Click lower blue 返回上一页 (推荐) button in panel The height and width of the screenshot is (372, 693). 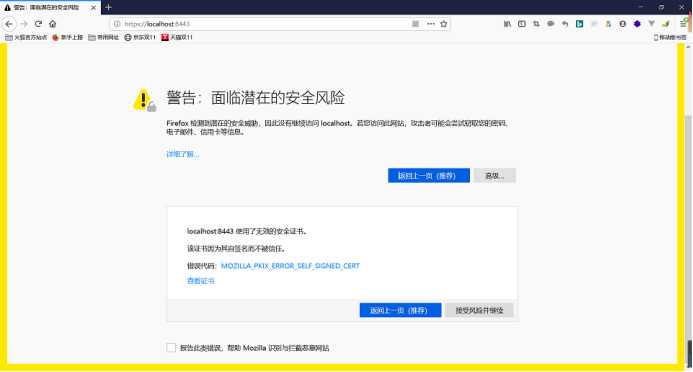[x=400, y=310]
